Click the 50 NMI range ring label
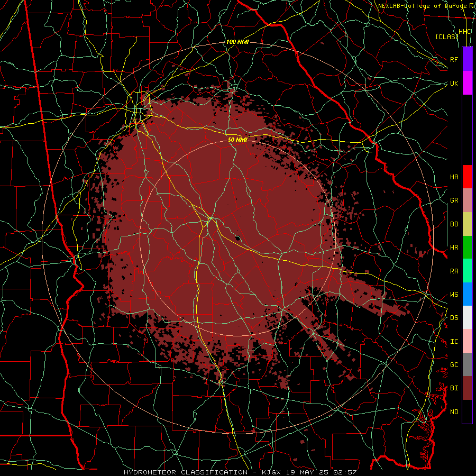 coord(237,140)
